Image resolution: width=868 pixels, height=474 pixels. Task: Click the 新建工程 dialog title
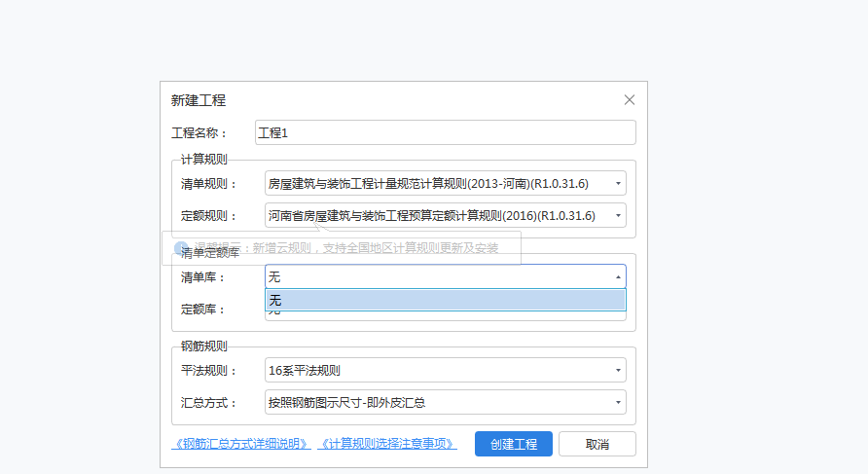point(199,100)
